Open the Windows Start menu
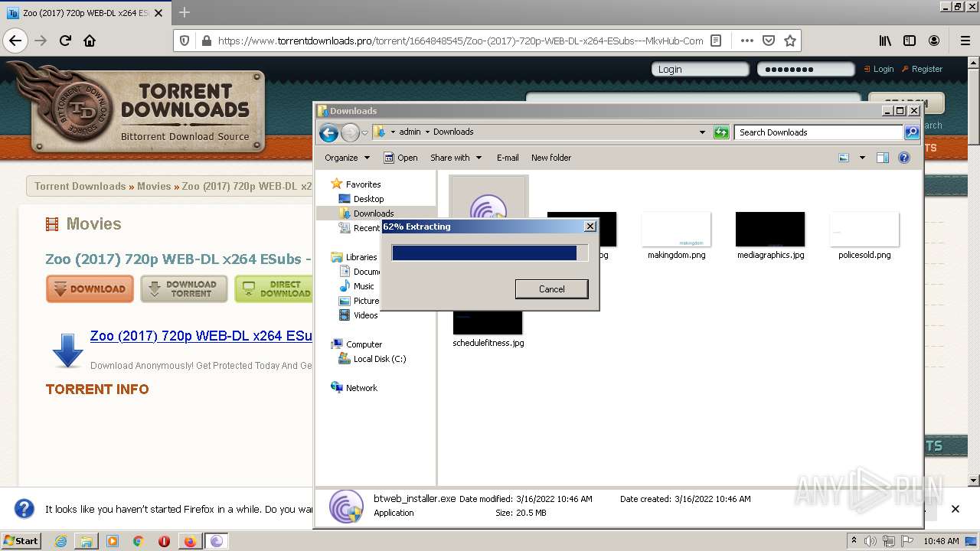Image resolution: width=980 pixels, height=551 pixels. click(x=21, y=540)
